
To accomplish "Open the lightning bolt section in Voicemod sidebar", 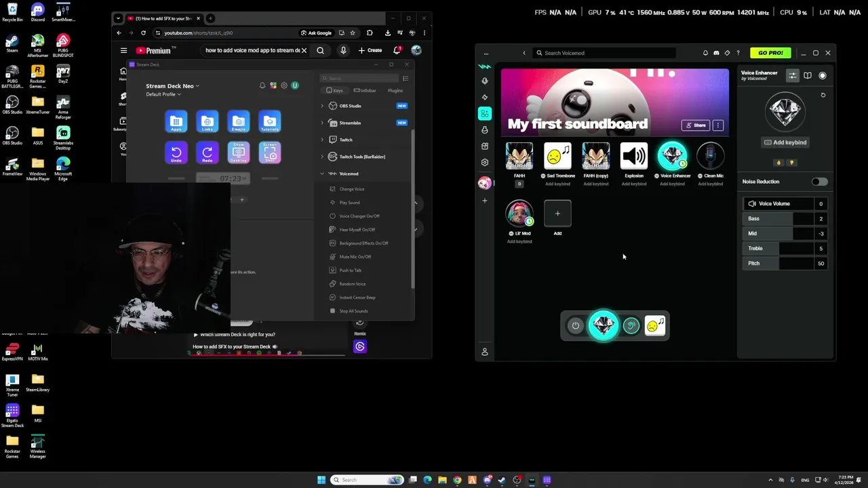I will pyautogui.click(x=485, y=97).
